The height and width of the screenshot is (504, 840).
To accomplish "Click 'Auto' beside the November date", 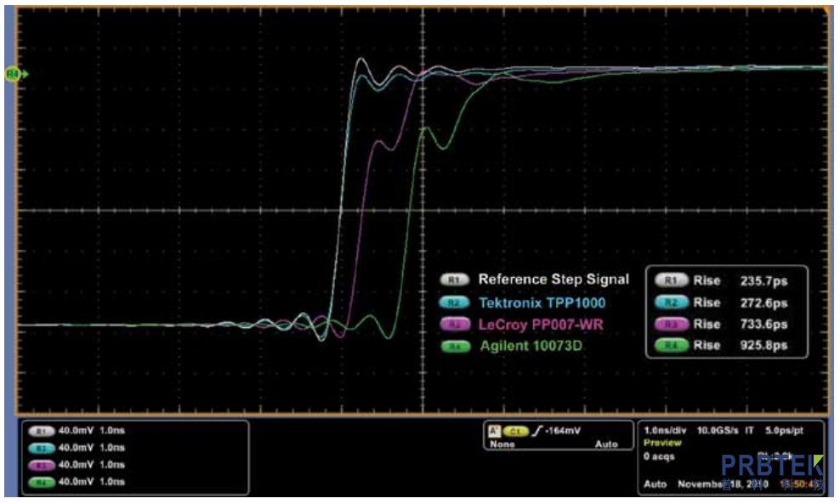I will pyautogui.click(x=655, y=484).
